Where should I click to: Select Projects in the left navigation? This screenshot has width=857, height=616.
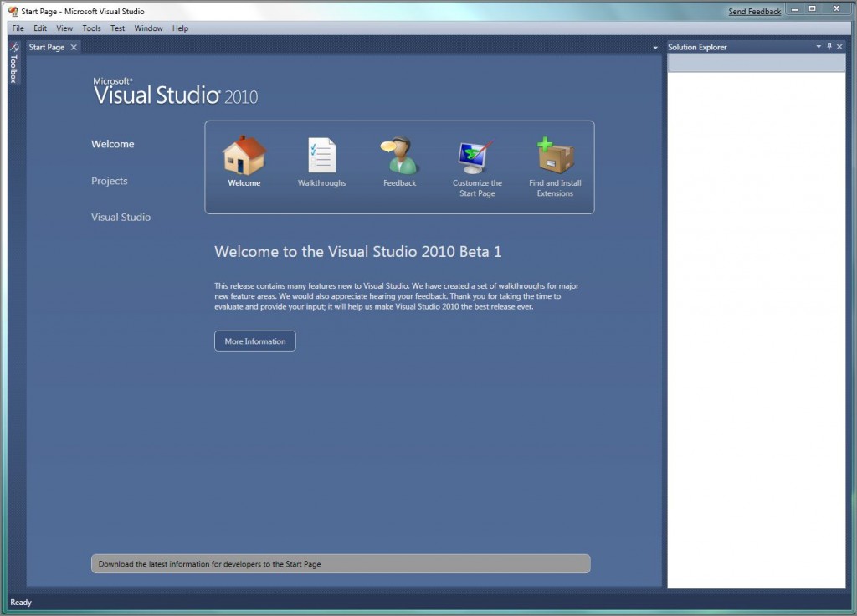tap(110, 181)
